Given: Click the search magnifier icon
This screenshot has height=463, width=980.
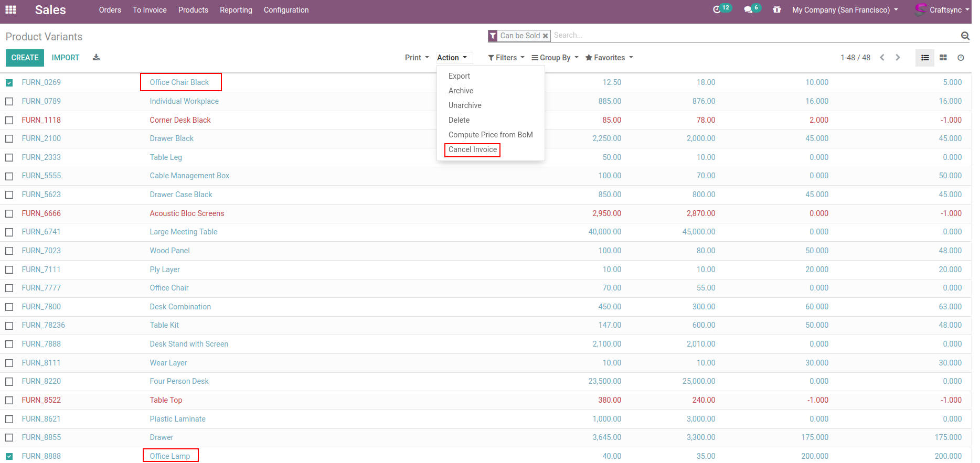Looking at the screenshot, I should pos(965,36).
